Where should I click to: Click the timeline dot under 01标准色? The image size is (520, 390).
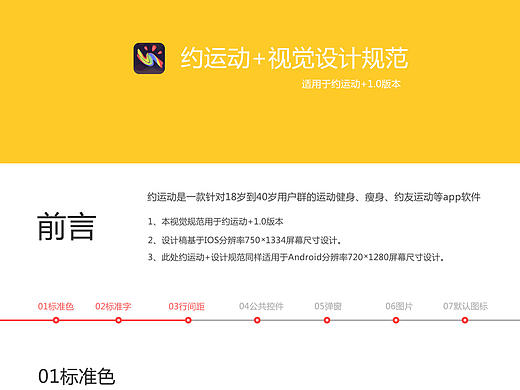click(56, 320)
